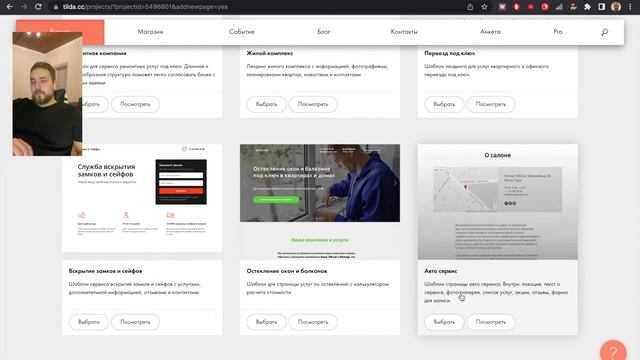The image size is (640, 360).
Task: Open the Chrome profile avatar
Action: (x=616, y=7)
